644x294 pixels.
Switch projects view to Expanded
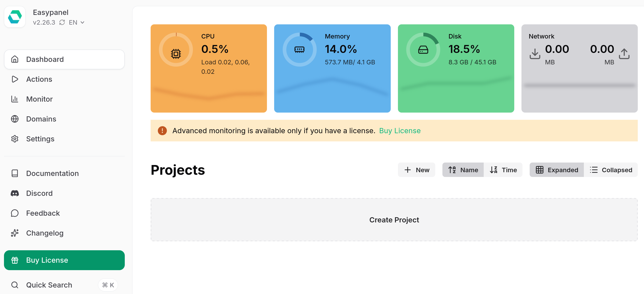tap(557, 170)
